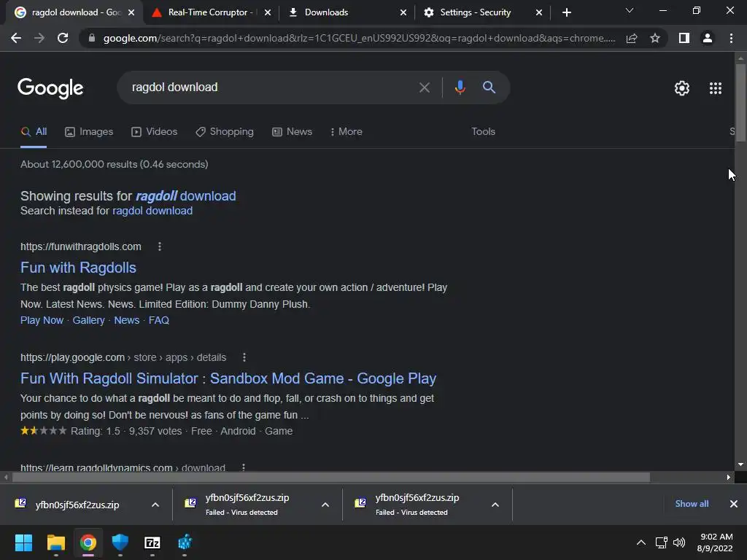Screen dimensions: 747x560
Task: Open volume control in tray
Action: [x=679, y=542]
